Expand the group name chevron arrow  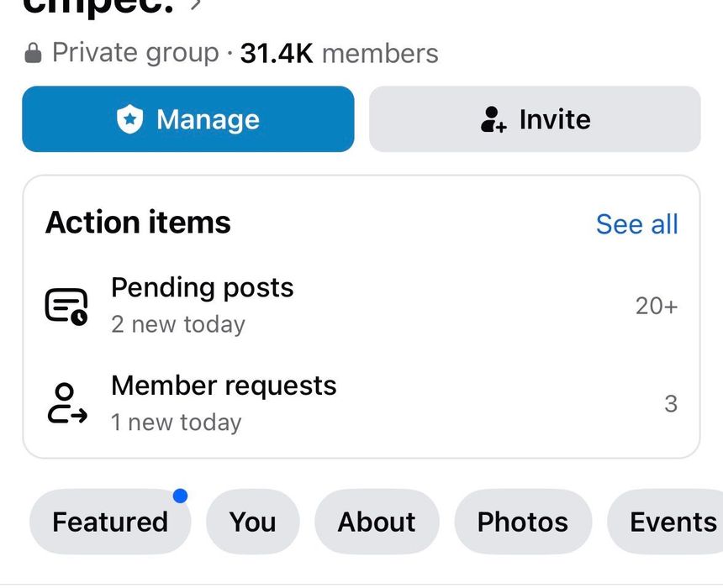tap(197, 4)
